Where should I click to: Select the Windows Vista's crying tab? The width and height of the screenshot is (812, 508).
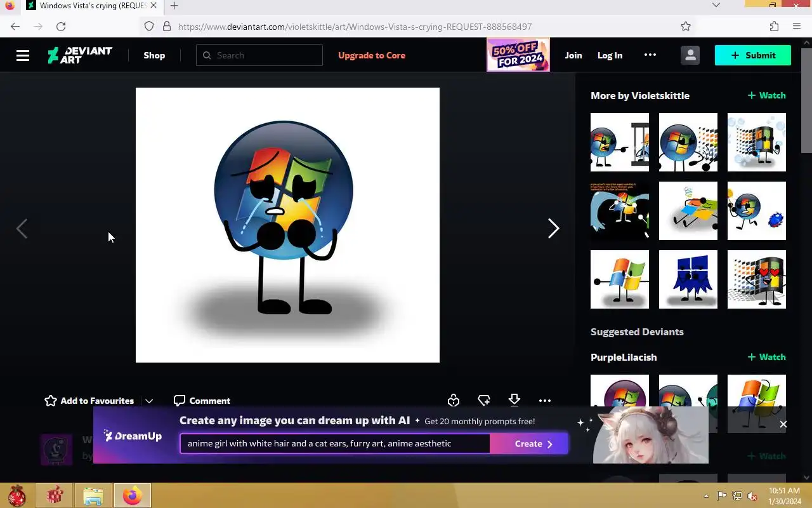pos(92,6)
